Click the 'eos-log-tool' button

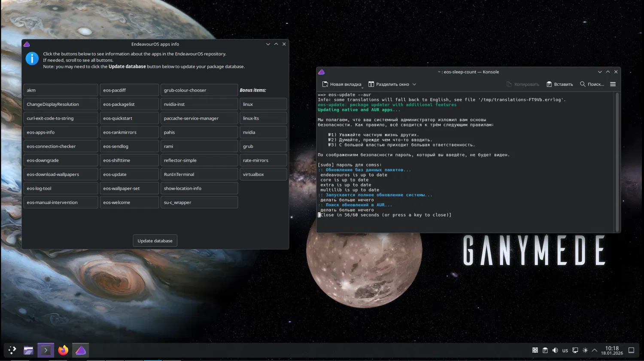coord(61,188)
